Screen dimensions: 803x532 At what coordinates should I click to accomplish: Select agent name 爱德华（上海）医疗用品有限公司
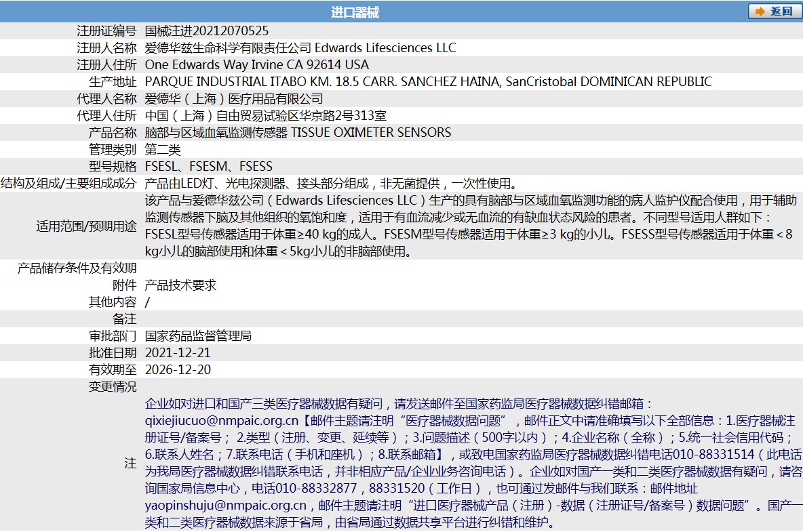[x=234, y=98]
